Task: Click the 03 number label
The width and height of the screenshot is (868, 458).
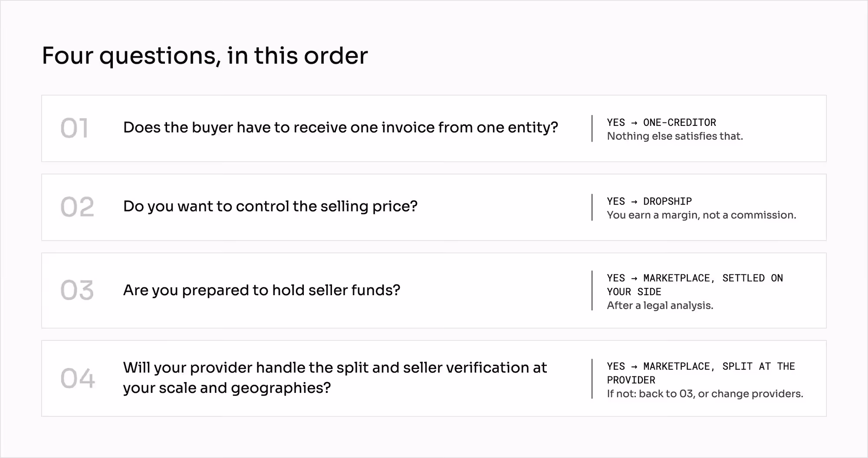Action: tap(77, 290)
